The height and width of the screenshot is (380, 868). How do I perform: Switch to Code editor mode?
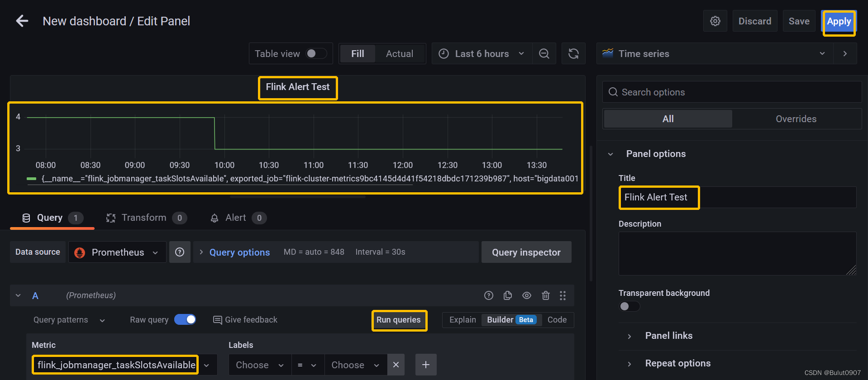[x=557, y=320]
